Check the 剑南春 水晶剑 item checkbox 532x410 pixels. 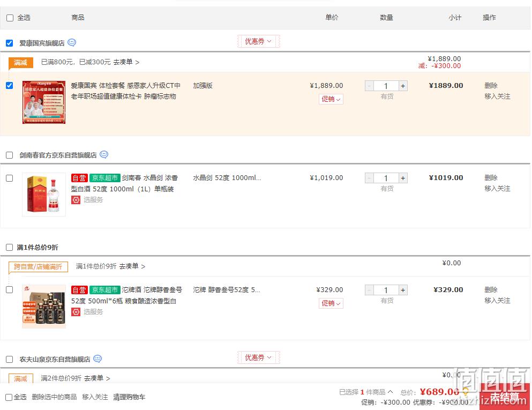click(10, 178)
